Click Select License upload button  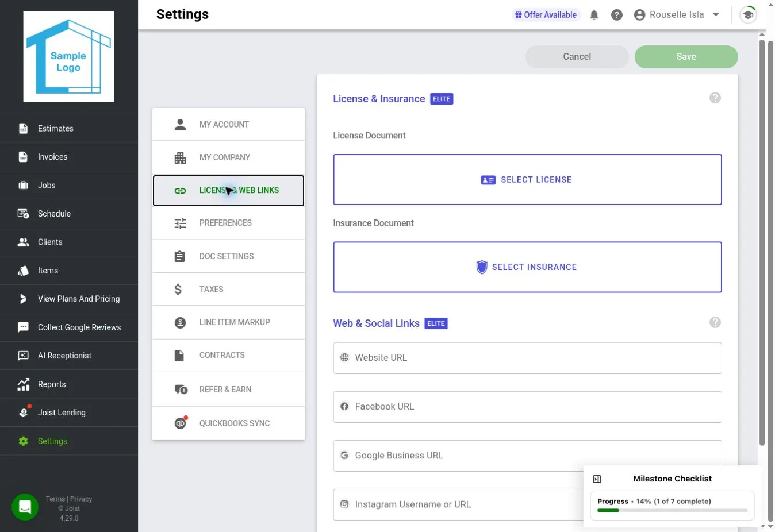(527, 179)
